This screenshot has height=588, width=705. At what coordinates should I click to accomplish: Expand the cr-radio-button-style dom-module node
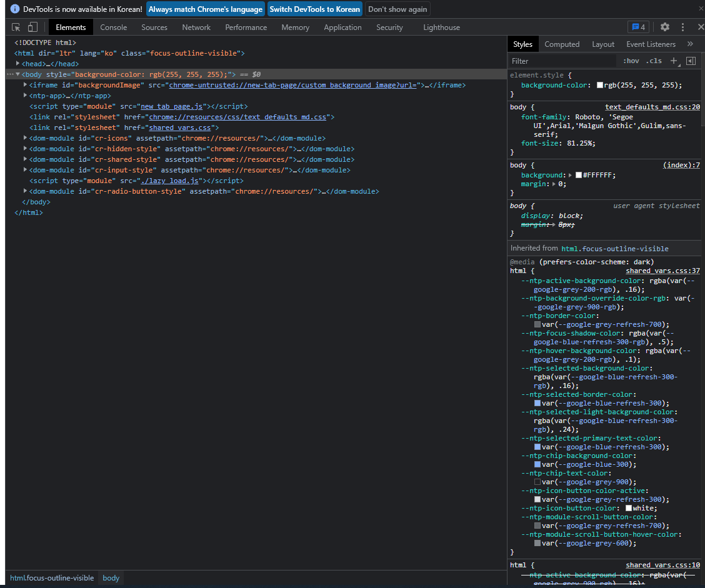tap(25, 191)
